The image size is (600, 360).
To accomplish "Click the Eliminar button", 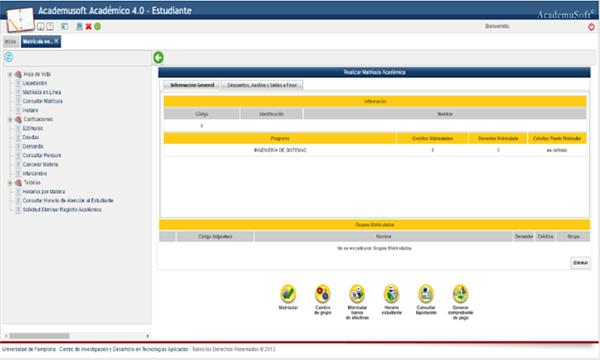I will (x=580, y=263).
